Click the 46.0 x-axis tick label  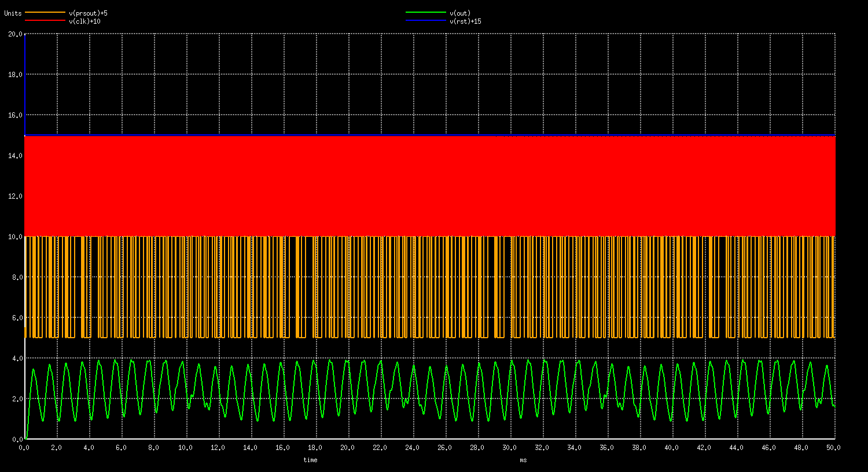click(769, 448)
